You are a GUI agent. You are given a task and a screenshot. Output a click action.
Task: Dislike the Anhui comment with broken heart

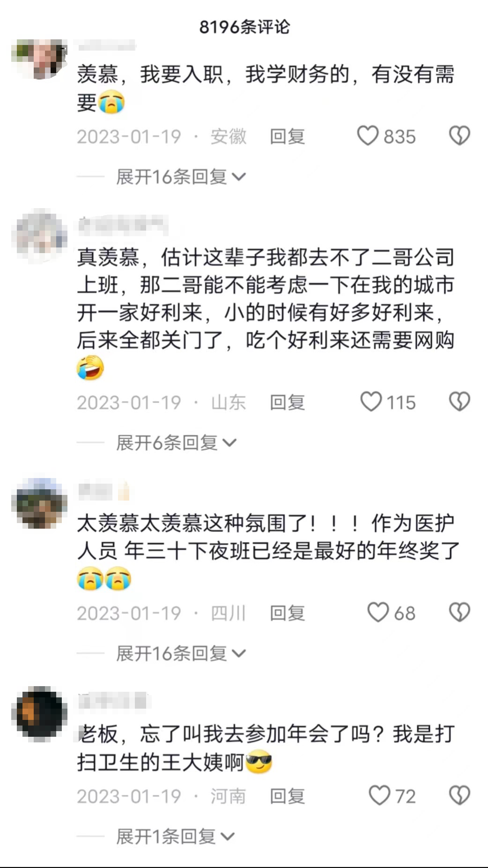(x=459, y=136)
